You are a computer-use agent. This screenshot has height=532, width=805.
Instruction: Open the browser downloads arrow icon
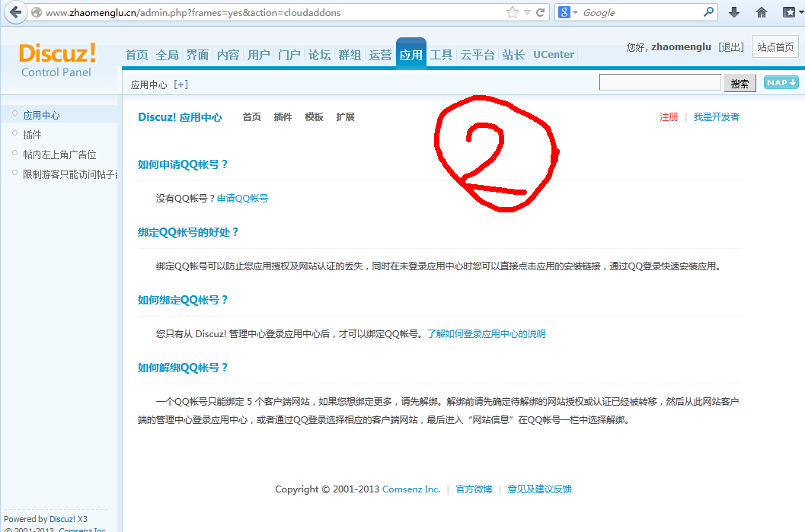click(x=734, y=12)
